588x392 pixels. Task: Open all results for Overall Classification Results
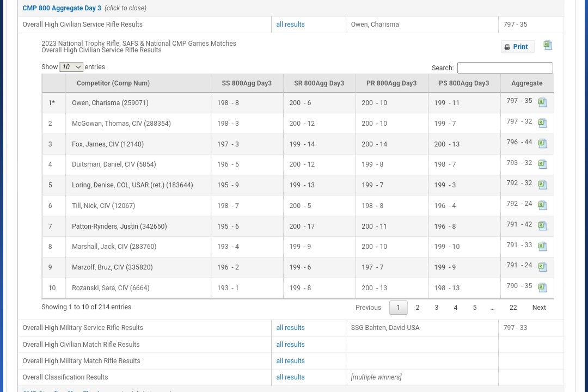(290, 377)
